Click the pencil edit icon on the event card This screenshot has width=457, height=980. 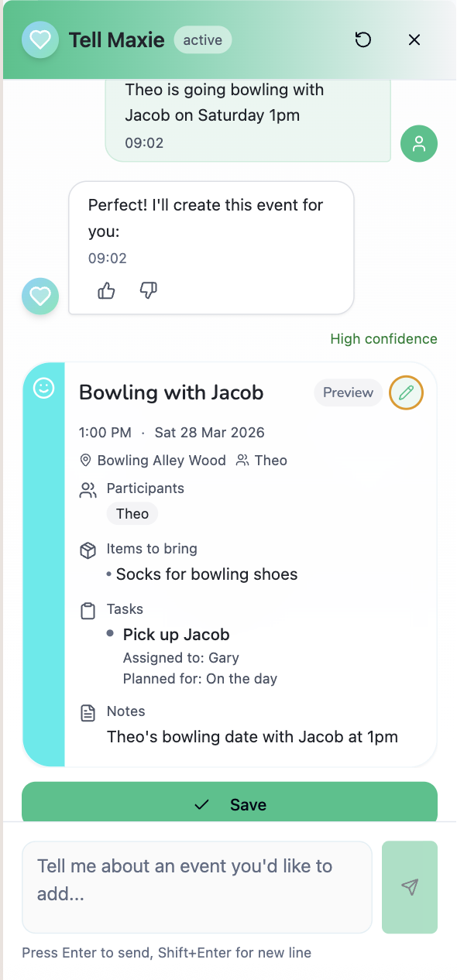[x=406, y=392]
